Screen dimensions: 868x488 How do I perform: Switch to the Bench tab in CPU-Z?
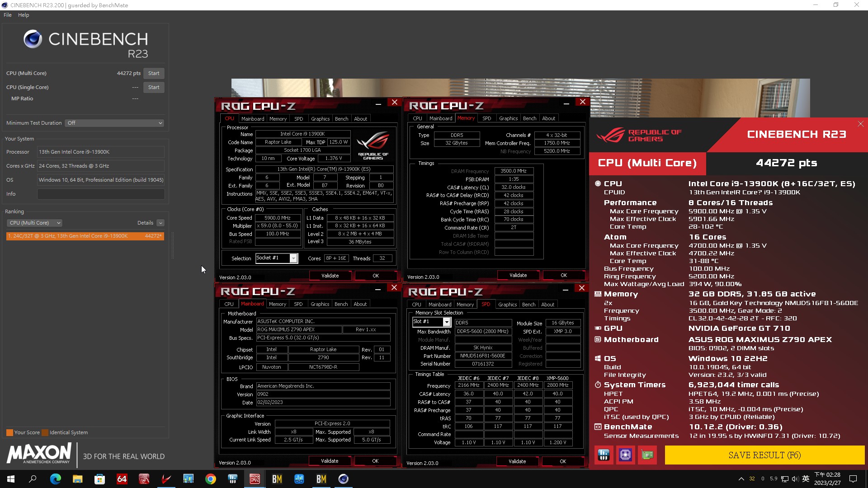[341, 118]
